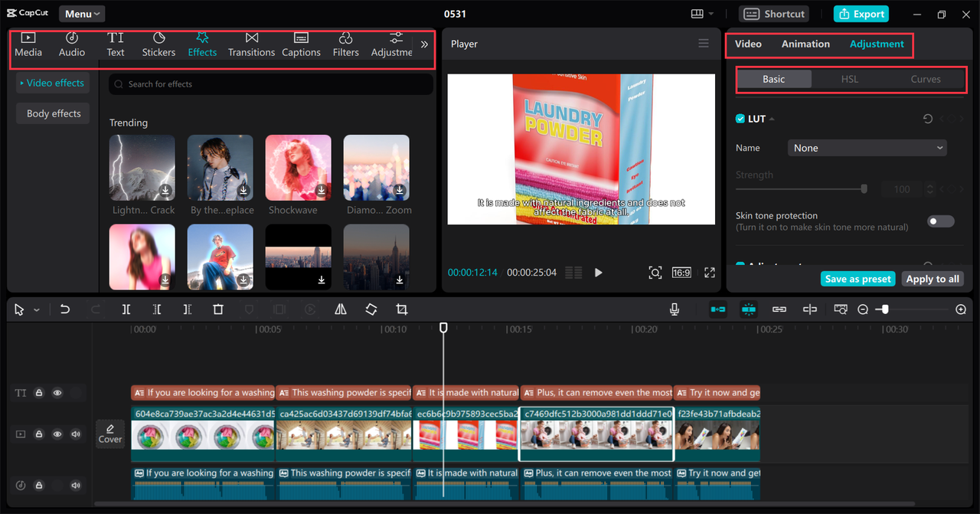Open the 16:9 aspect ratio selector
The width and height of the screenshot is (980, 514).
pos(681,273)
